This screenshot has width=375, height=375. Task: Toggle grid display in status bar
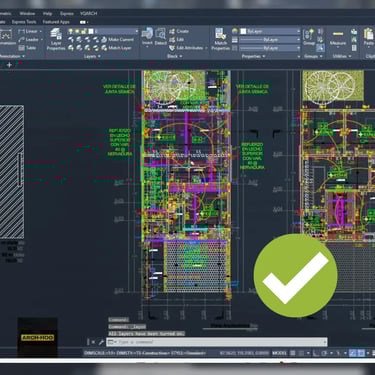293,353
